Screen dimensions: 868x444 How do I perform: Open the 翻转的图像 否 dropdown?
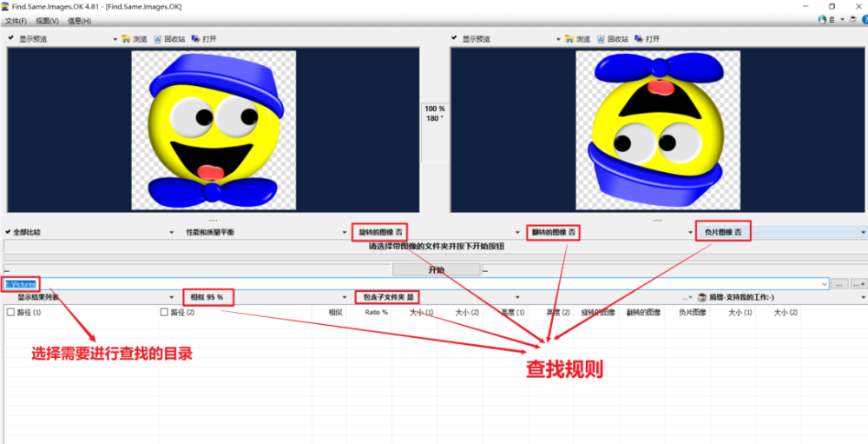click(609, 233)
